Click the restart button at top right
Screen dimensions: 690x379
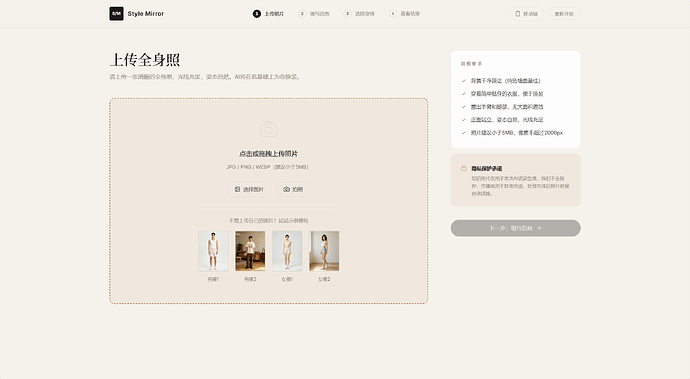[x=564, y=14]
